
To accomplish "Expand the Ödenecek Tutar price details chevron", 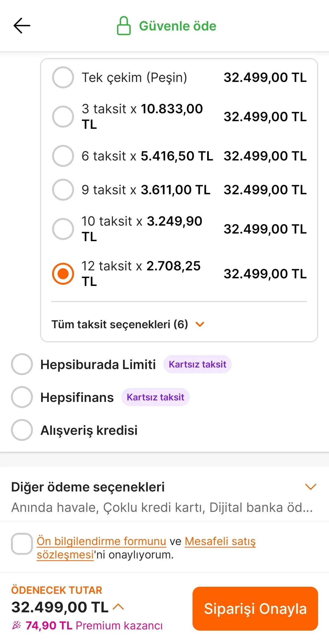I will pyautogui.click(x=118, y=607).
